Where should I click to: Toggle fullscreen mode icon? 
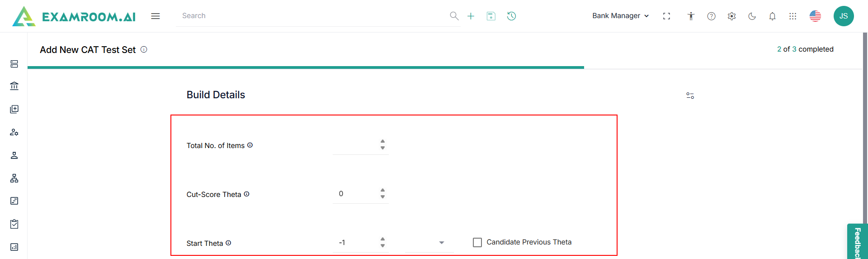(x=666, y=16)
